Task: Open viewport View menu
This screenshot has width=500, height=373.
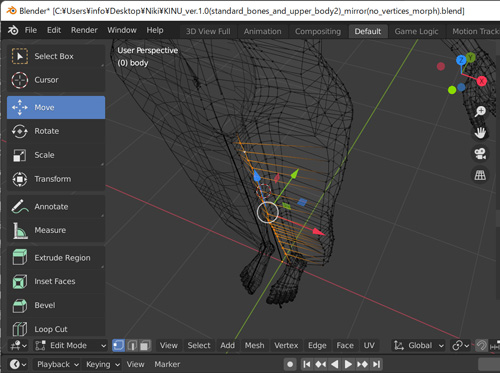Action: coord(169,346)
